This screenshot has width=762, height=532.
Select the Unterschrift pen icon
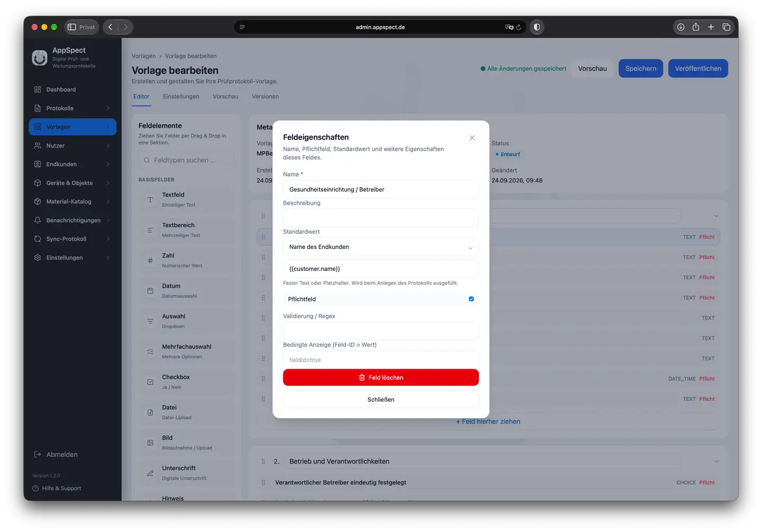(150, 473)
